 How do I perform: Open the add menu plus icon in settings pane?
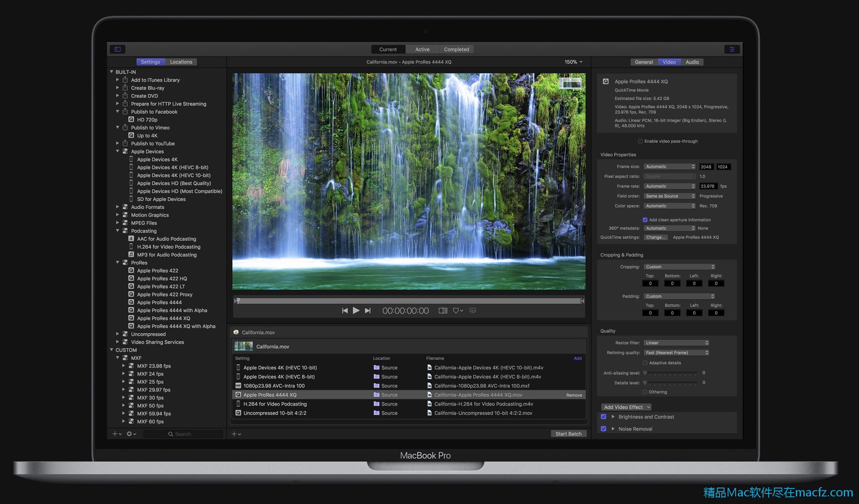tap(117, 434)
